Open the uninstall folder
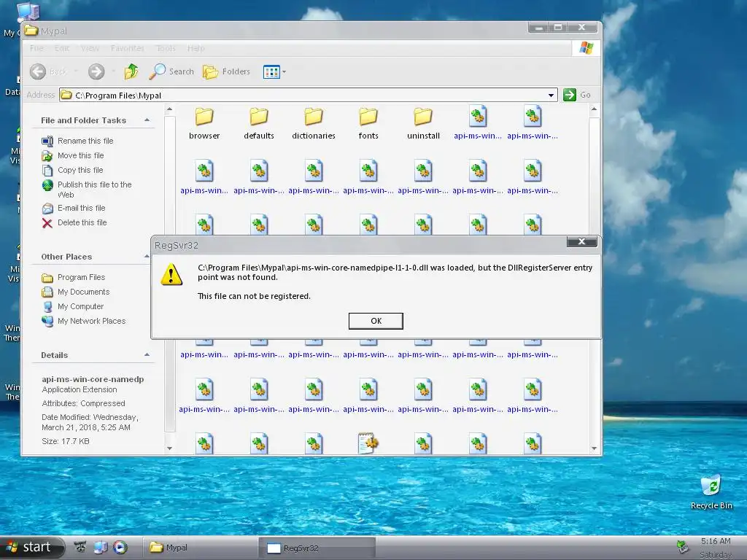The image size is (747, 560). (423, 123)
